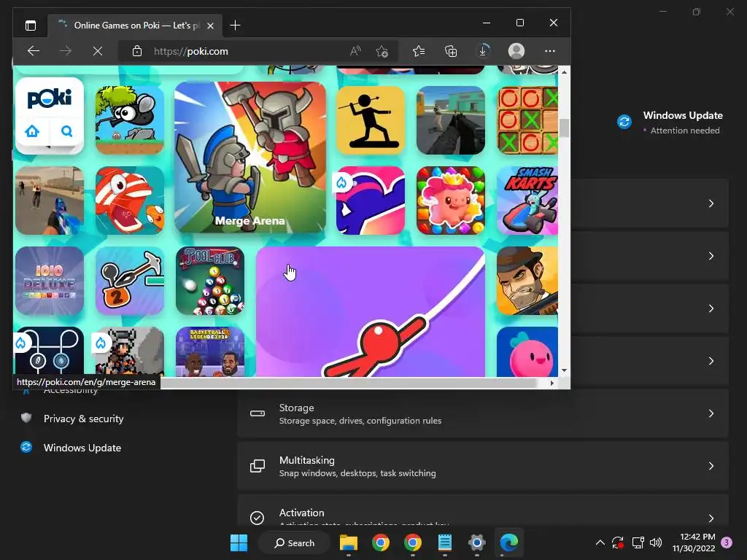Open File Explorer from the taskbar

tap(349, 542)
